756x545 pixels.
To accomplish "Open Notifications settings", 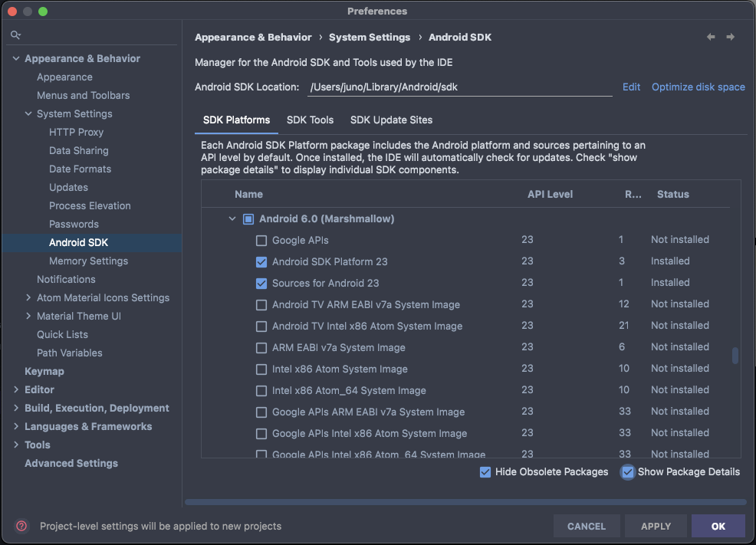I will point(66,280).
